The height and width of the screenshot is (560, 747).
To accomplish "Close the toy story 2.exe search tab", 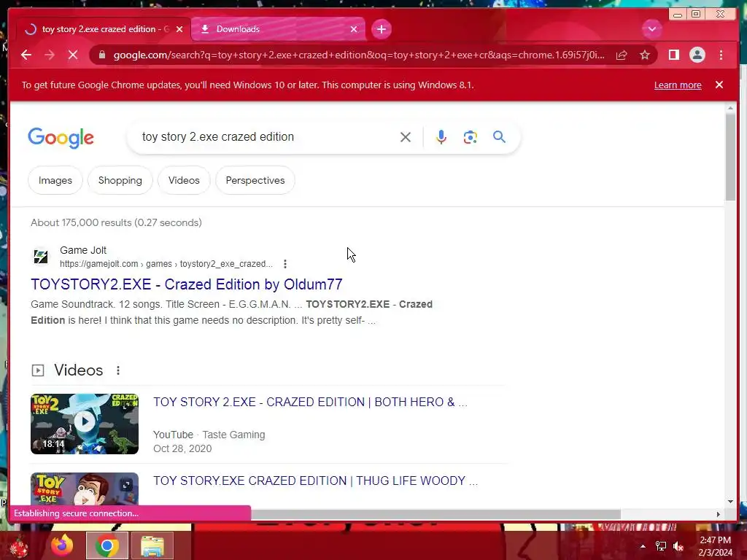I will click(179, 29).
